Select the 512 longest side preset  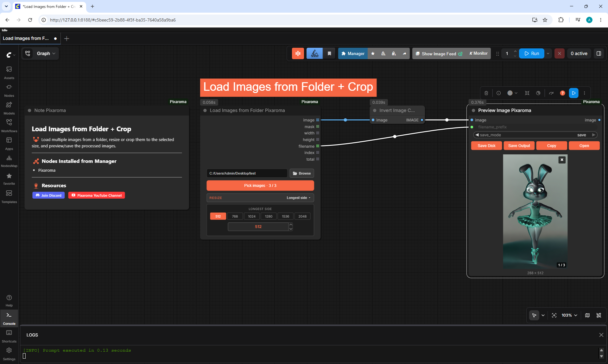218,216
